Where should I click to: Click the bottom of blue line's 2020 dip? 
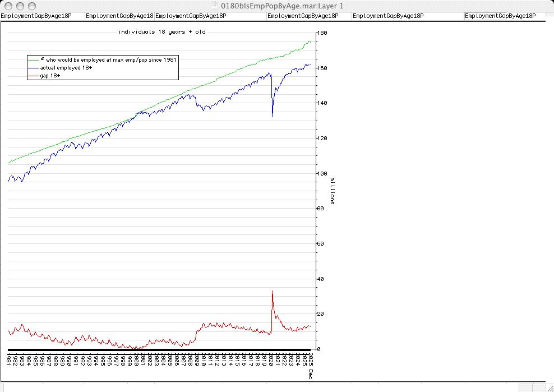point(273,116)
